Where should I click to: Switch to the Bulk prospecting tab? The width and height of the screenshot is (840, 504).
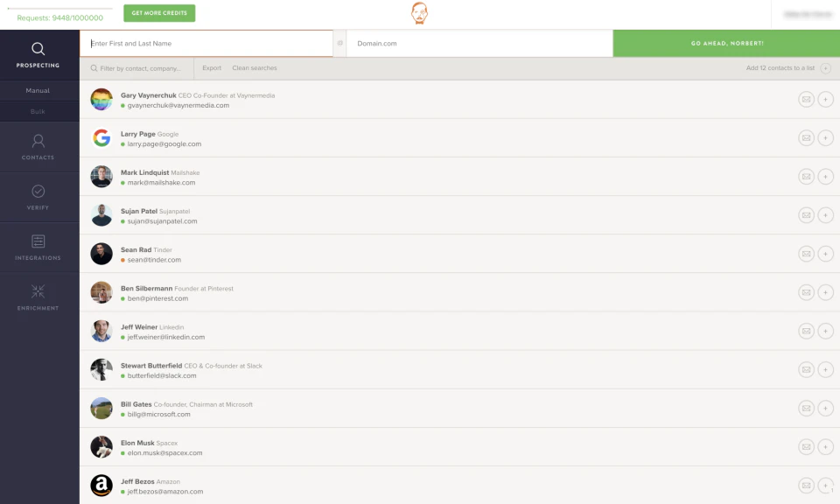pyautogui.click(x=38, y=111)
